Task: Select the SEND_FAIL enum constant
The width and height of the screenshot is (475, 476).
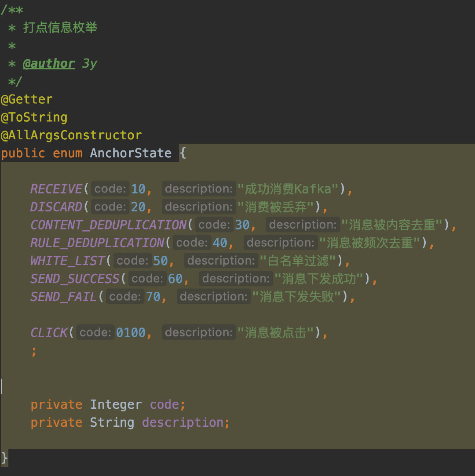Action: [x=63, y=296]
